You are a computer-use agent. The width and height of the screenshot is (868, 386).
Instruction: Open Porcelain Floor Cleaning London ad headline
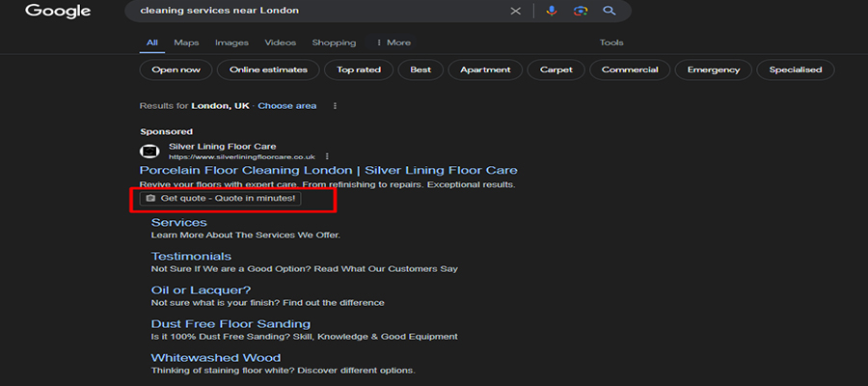coord(328,170)
